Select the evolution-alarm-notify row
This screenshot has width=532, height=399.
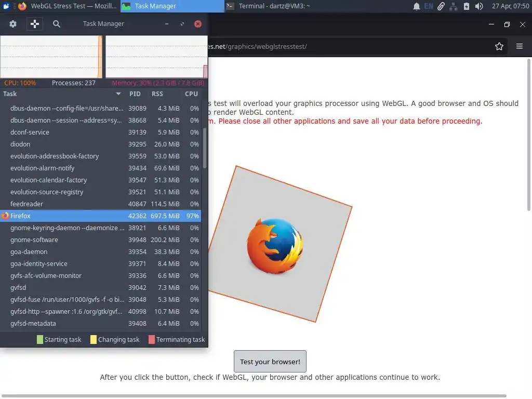coord(100,168)
